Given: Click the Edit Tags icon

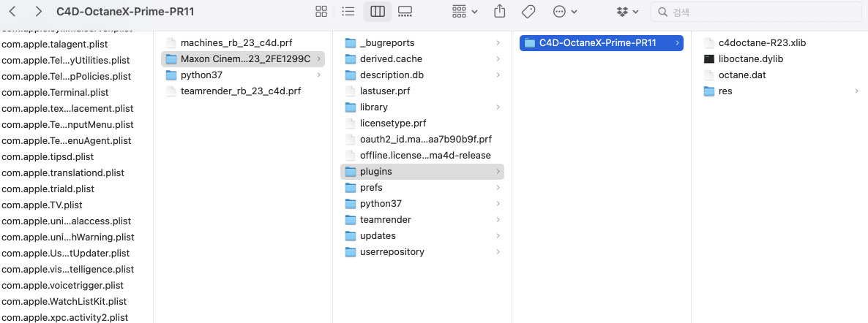Looking at the screenshot, I should tap(528, 12).
